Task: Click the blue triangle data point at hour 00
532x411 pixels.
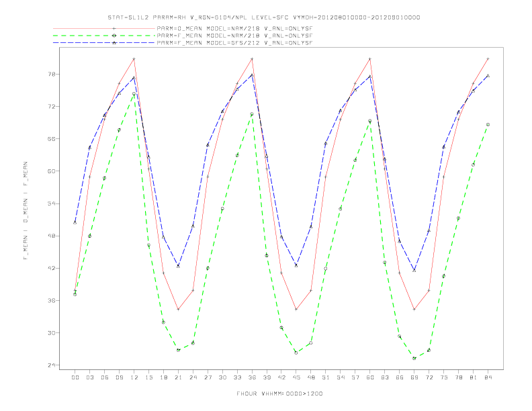Action: [75, 222]
